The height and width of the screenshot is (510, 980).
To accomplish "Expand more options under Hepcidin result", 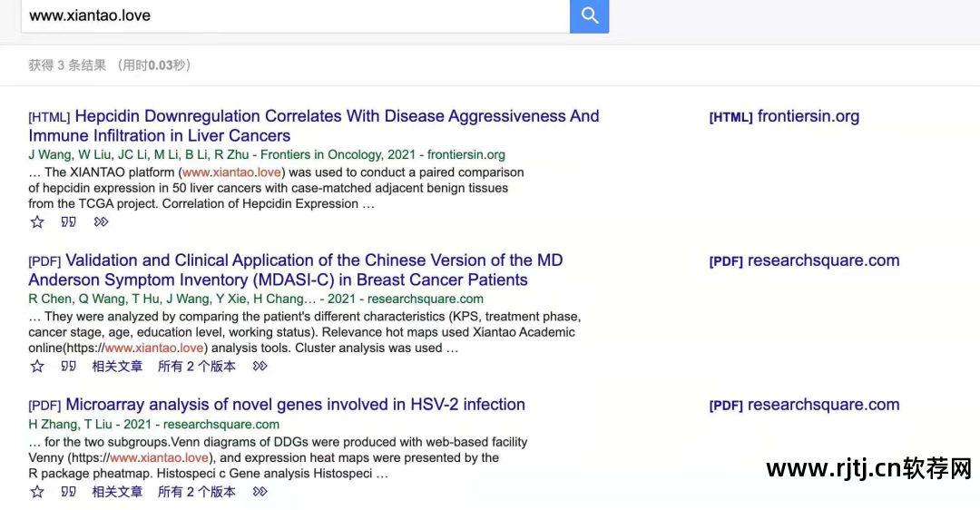I will click(x=101, y=222).
